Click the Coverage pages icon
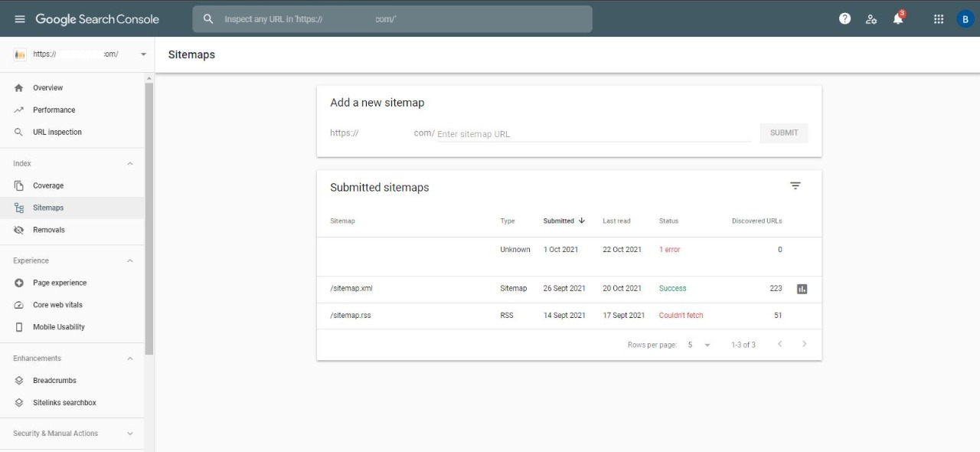Image resolution: width=980 pixels, height=452 pixels. point(19,186)
